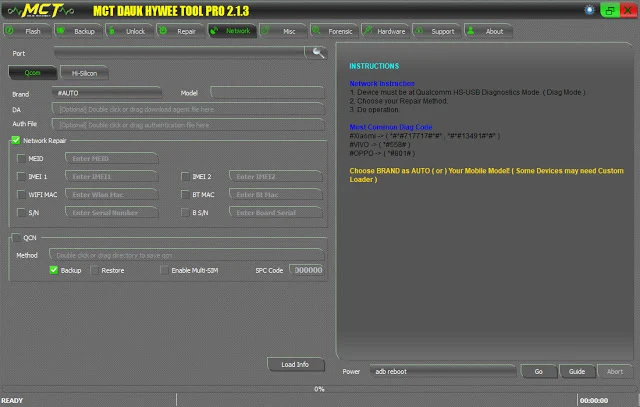Click the Enter Board Serial field
This screenshot has width=640, height=407.
point(276,212)
